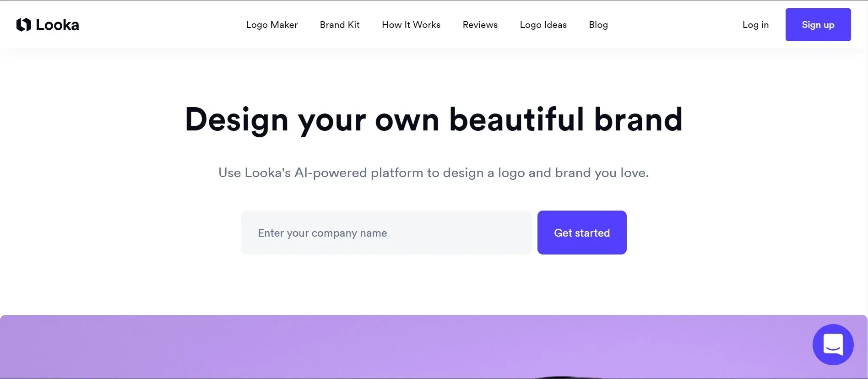The width and height of the screenshot is (868, 379).
Task: Visit the Looka Blog
Action: 598,25
